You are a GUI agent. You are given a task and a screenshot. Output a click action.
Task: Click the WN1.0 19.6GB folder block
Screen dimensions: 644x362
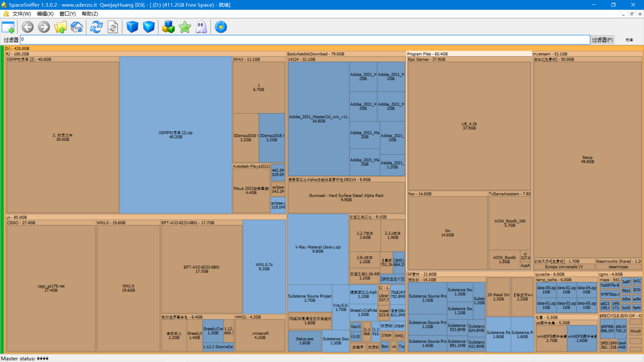point(128,288)
